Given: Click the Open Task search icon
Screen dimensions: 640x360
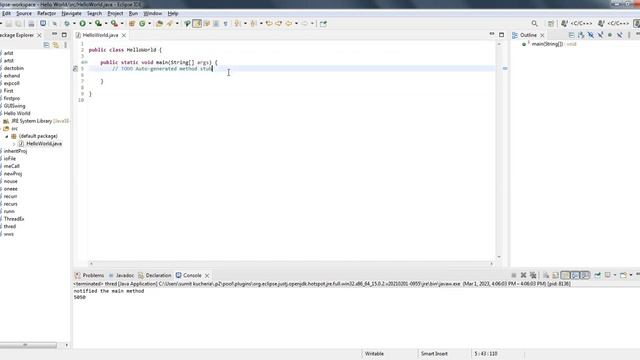Looking at the screenshot, I should [169, 24].
